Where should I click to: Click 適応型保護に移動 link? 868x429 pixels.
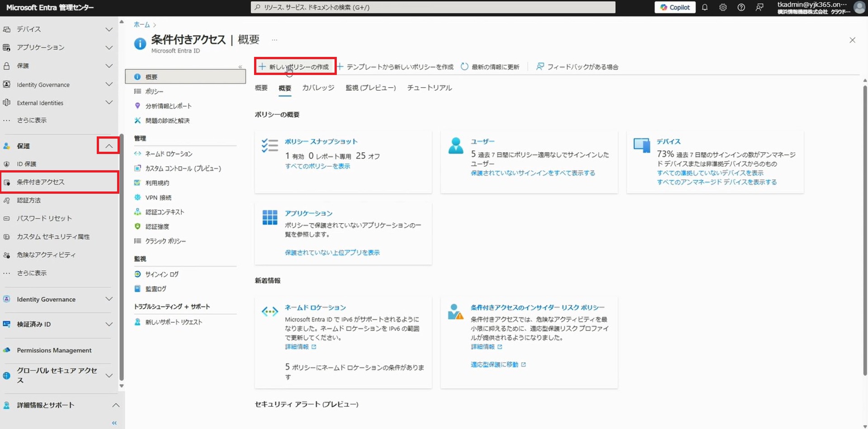tap(498, 364)
